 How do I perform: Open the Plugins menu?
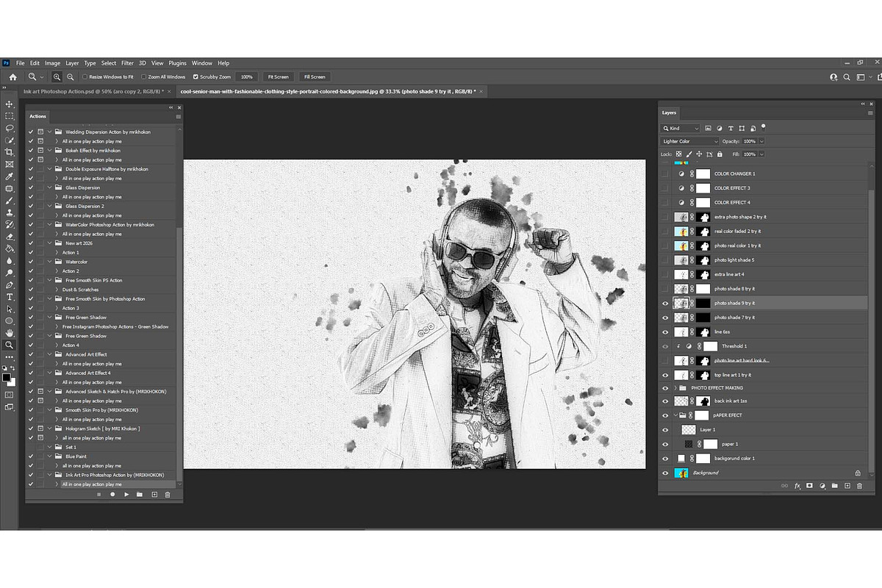pyautogui.click(x=177, y=63)
